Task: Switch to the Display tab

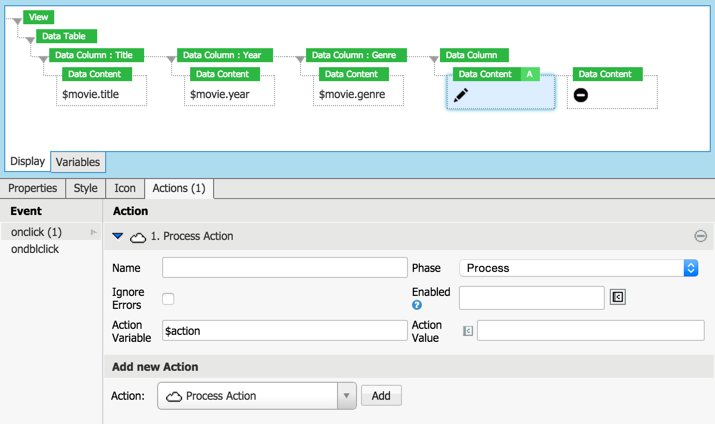Action: click(27, 161)
